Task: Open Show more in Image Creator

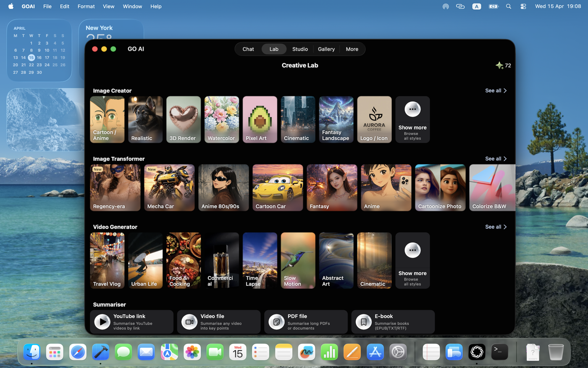Action: click(412, 119)
